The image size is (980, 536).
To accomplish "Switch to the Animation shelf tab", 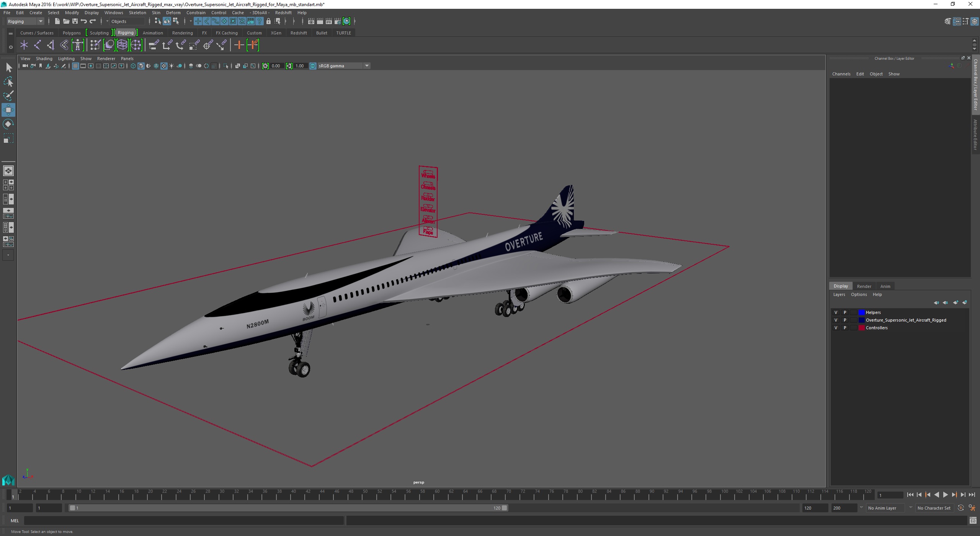I will coord(153,33).
